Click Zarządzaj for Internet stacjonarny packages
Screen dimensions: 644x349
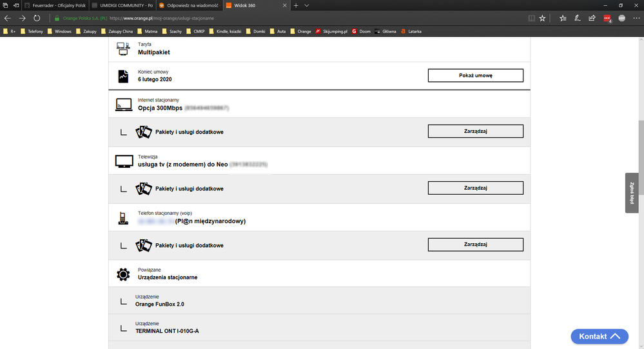coord(475,132)
